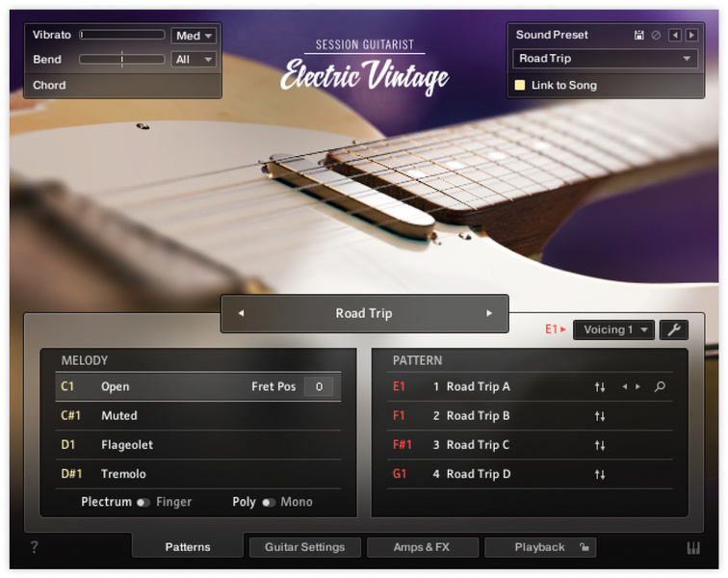This screenshot has height=578, width=728.
Task: Select pattern 1 Road Trip A
Action: coord(530,386)
